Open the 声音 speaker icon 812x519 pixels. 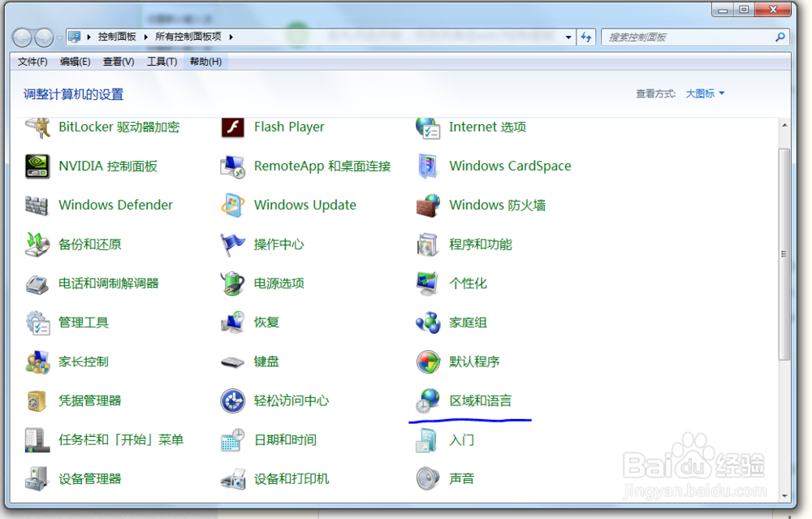428,479
